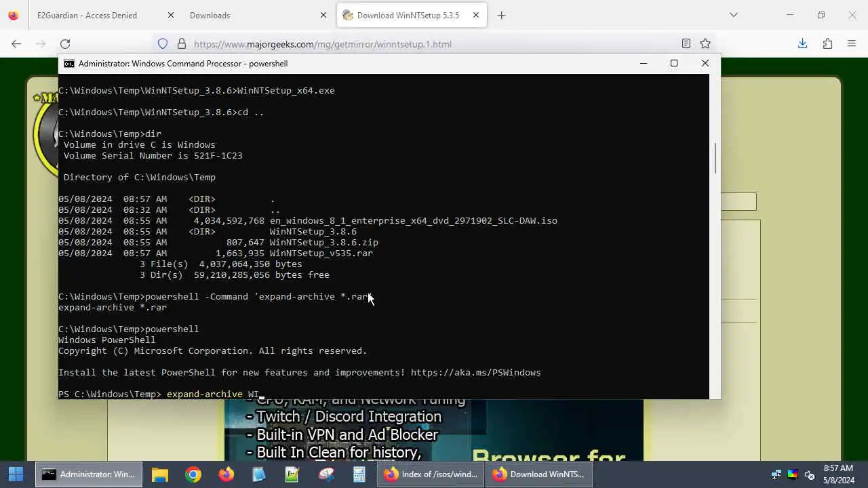Go back in Firefox
This screenshot has height=488, width=868.
click(x=16, y=43)
